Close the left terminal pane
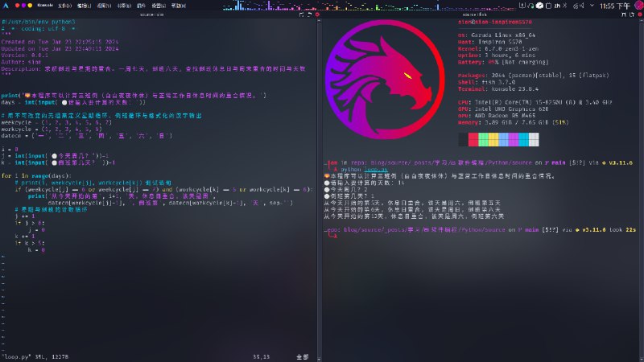The width and height of the screenshot is (644, 362). [317, 14]
